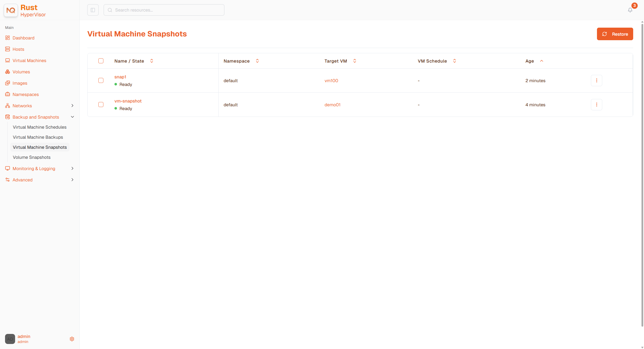The height and width of the screenshot is (349, 644).
Task: Click the AD user avatar
Action: point(10,339)
